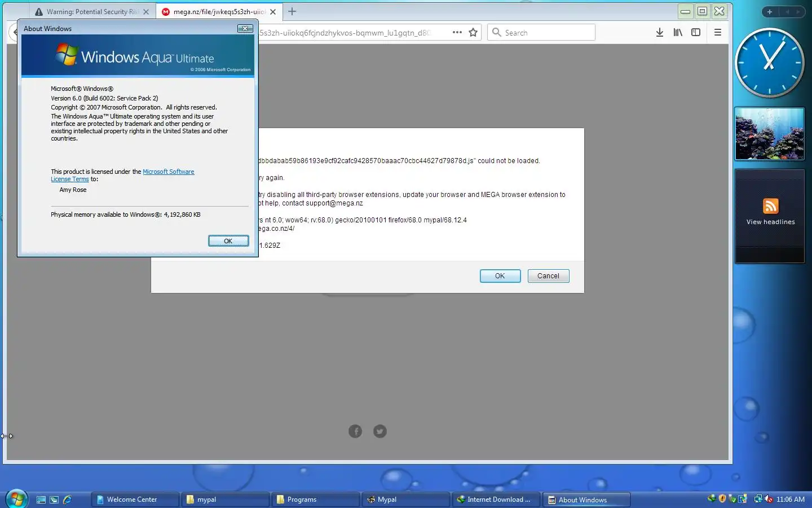Bookmark this page with the star icon
The height and width of the screenshot is (508, 812).
(x=473, y=32)
